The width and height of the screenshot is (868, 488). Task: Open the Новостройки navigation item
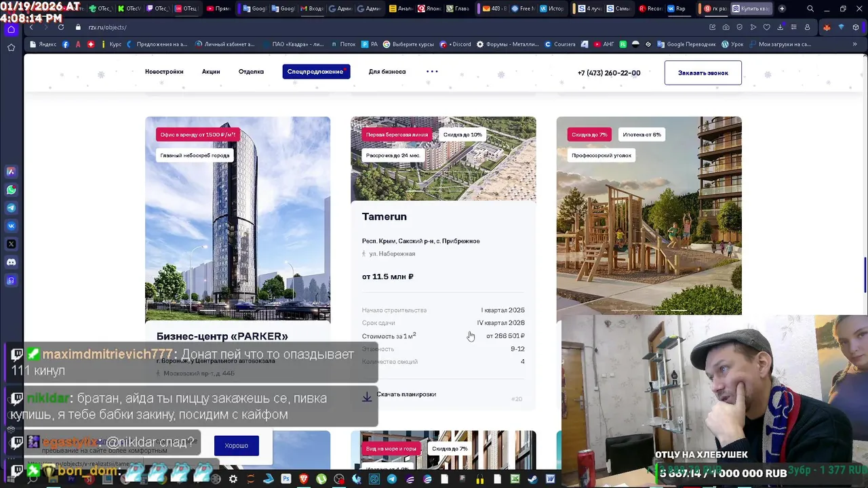pos(164,71)
